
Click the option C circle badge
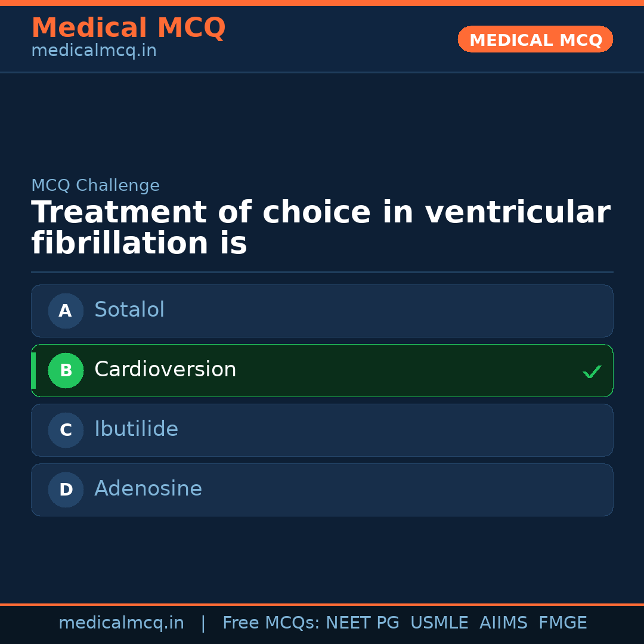click(x=66, y=430)
